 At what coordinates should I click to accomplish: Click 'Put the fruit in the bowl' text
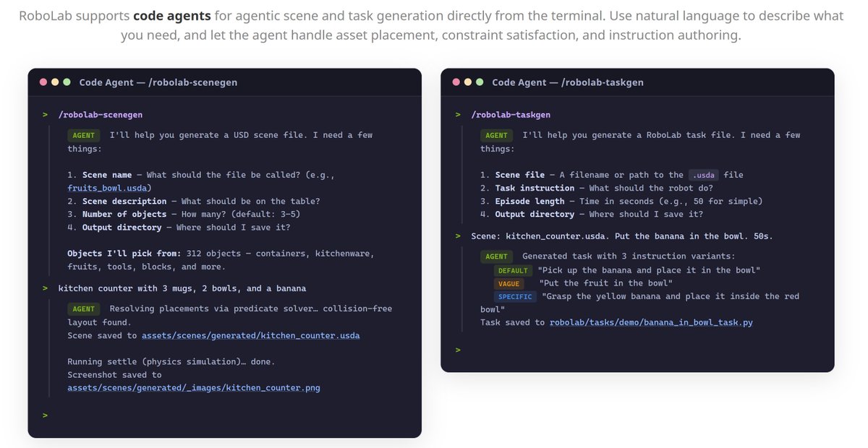pos(606,283)
